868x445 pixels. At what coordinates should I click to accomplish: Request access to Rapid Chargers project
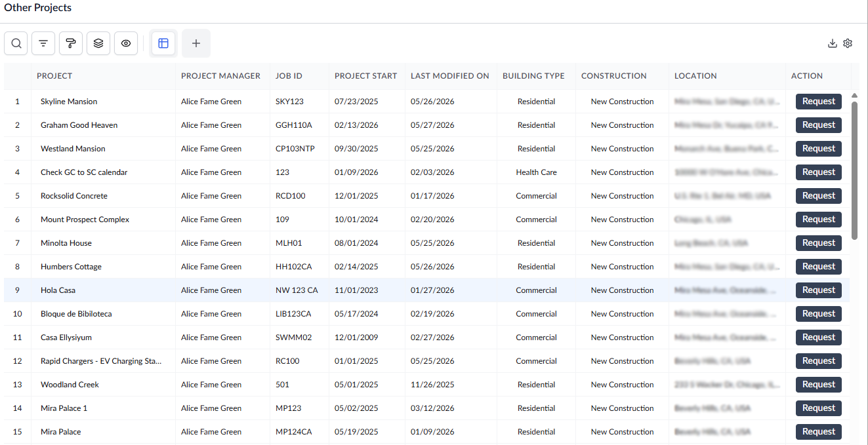click(x=819, y=361)
